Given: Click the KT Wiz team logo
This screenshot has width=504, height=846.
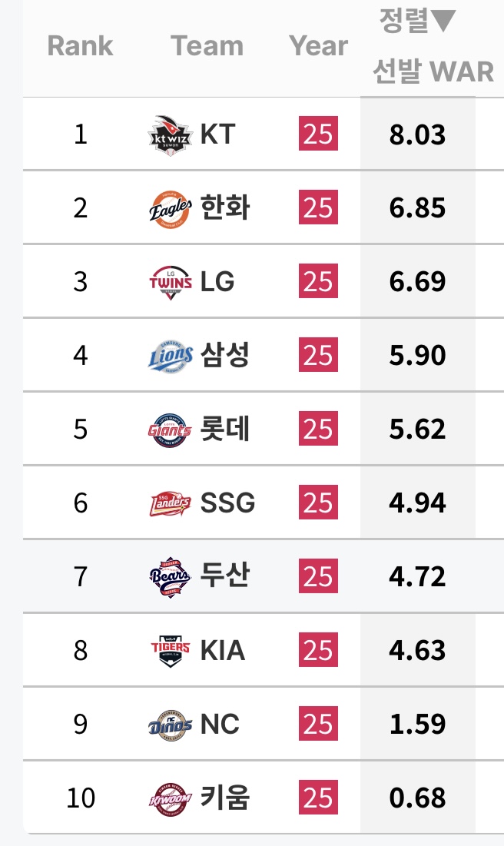Looking at the screenshot, I should tap(169, 134).
